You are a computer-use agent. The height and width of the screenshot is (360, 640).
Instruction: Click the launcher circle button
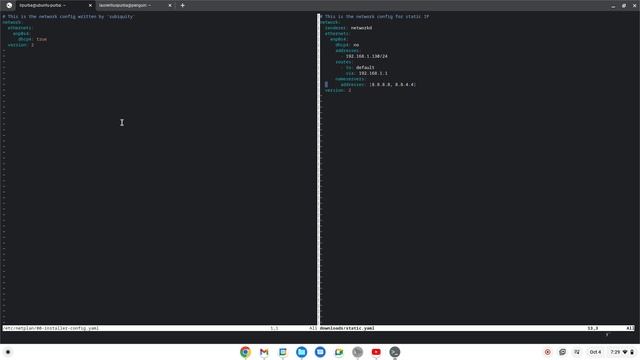coord(8,352)
